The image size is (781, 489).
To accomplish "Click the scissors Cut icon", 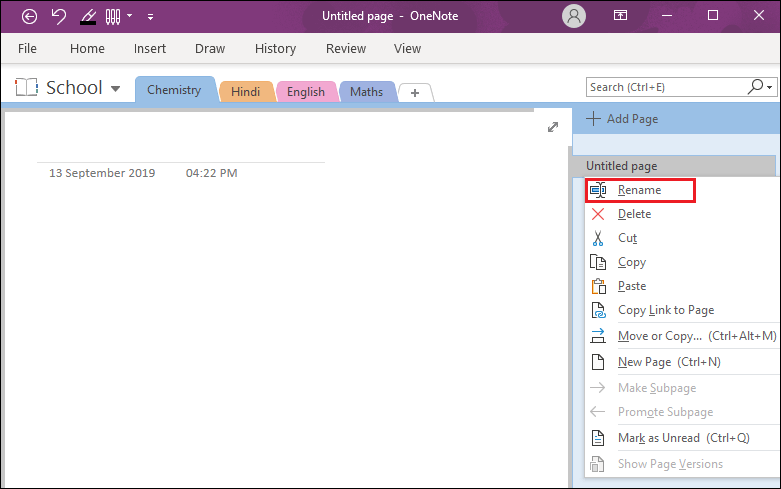I will pos(598,238).
